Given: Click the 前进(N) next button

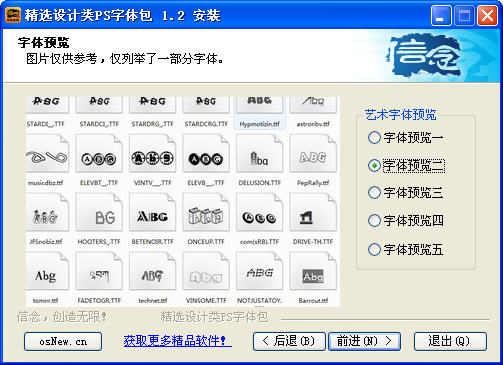Looking at the screenshot, I should (x=364, y=341).
